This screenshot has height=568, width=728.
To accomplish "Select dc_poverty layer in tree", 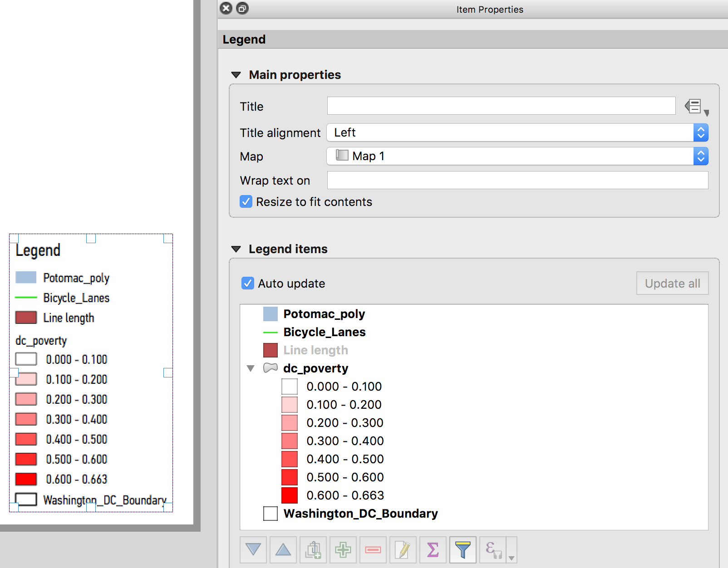I will (316, 368).
